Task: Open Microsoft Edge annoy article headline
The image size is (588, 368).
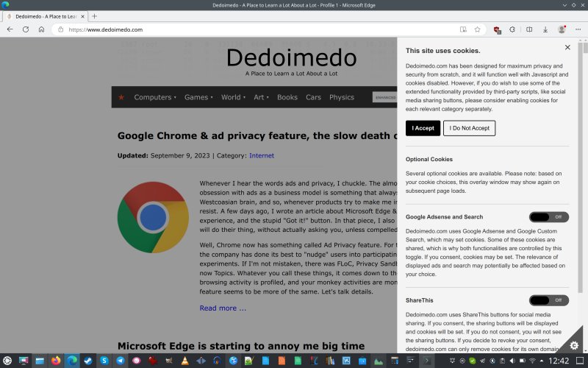Action: tap(241, 346)
